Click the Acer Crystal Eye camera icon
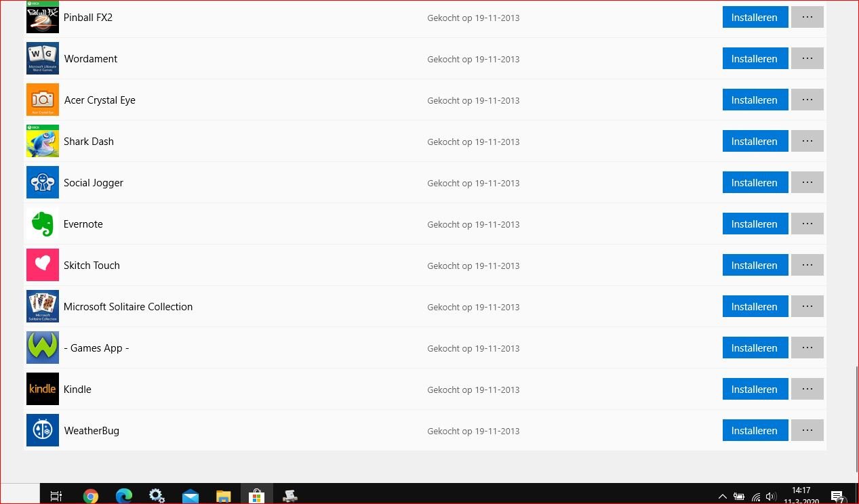 tap(43, 100)
